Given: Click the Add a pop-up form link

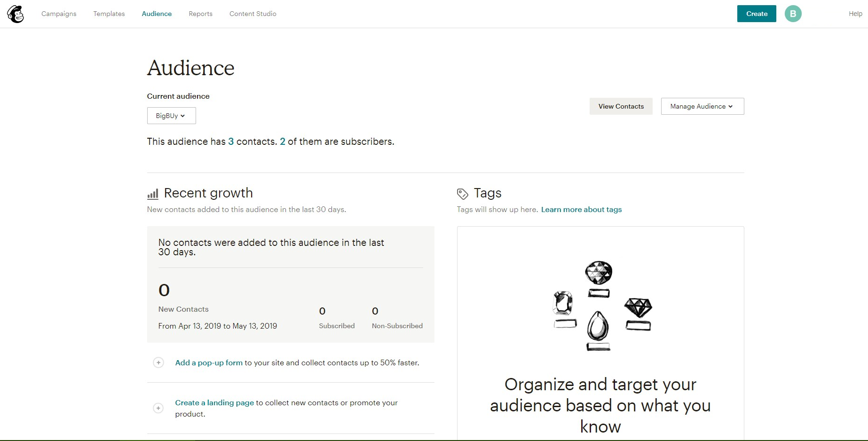Looking at the screenshot, I should point(209,362).
